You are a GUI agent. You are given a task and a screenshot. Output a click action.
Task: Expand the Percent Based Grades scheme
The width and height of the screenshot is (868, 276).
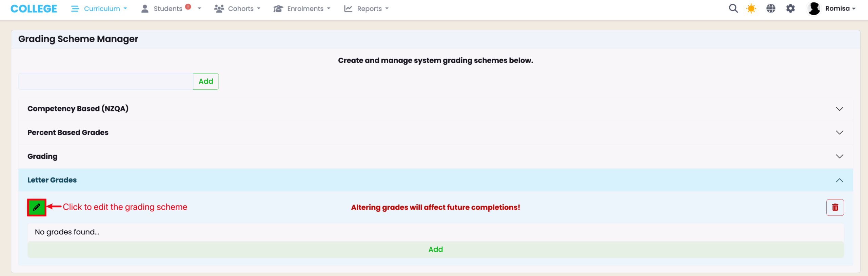click(x=435, y=132)
